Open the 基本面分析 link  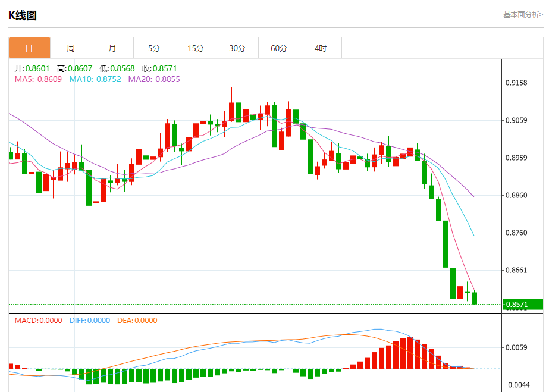(523, 15)
